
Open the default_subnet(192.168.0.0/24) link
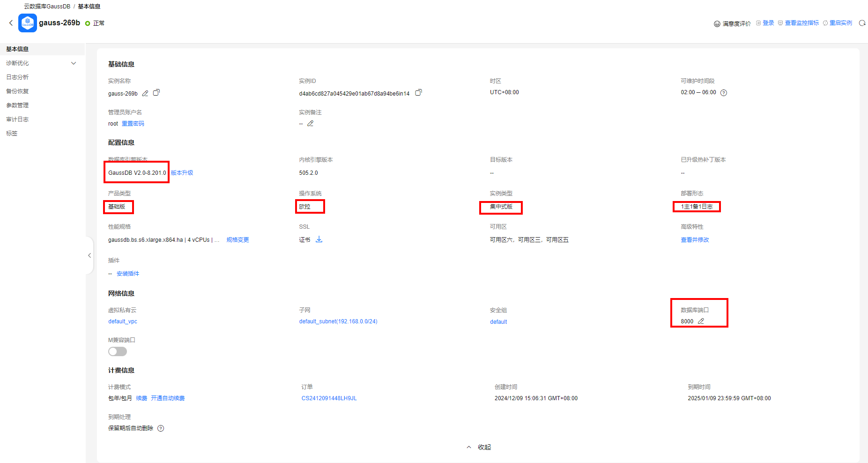(338, 321)
